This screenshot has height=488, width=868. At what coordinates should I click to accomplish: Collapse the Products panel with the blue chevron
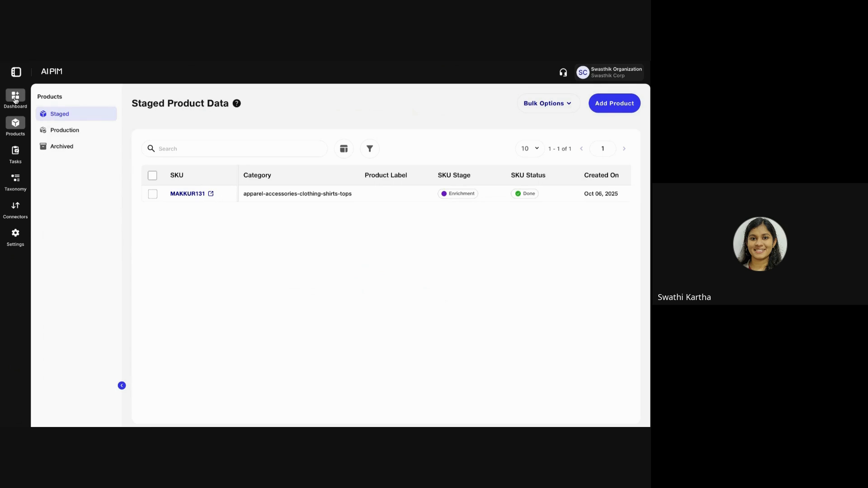[121, 385]
